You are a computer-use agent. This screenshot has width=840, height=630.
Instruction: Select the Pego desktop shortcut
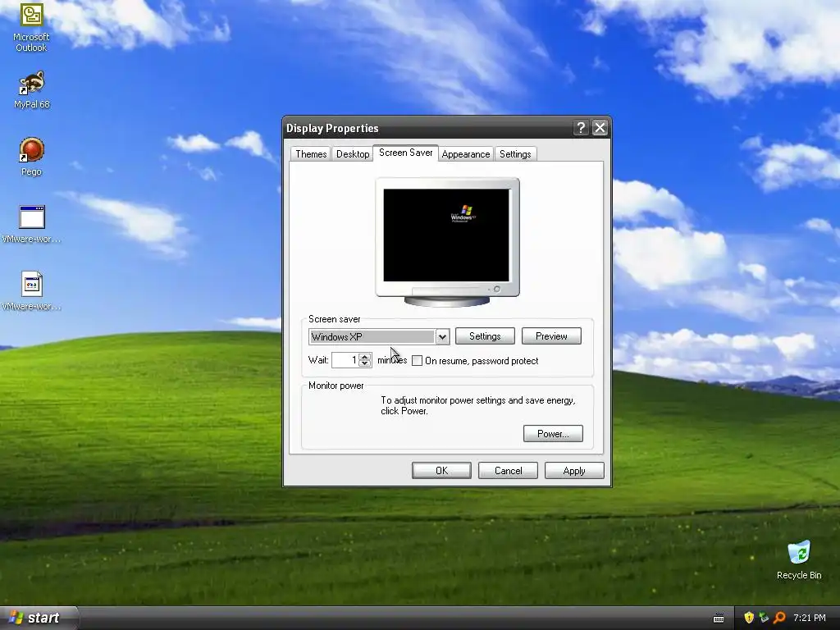pyautogui.click(x=32, y=157)
